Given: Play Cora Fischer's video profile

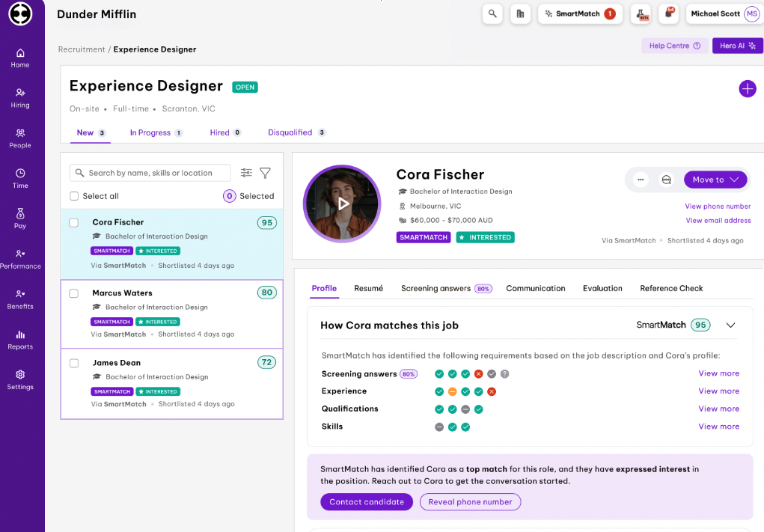Looking at the screenshot, I should pyautogui.click(x=343, y=204).
